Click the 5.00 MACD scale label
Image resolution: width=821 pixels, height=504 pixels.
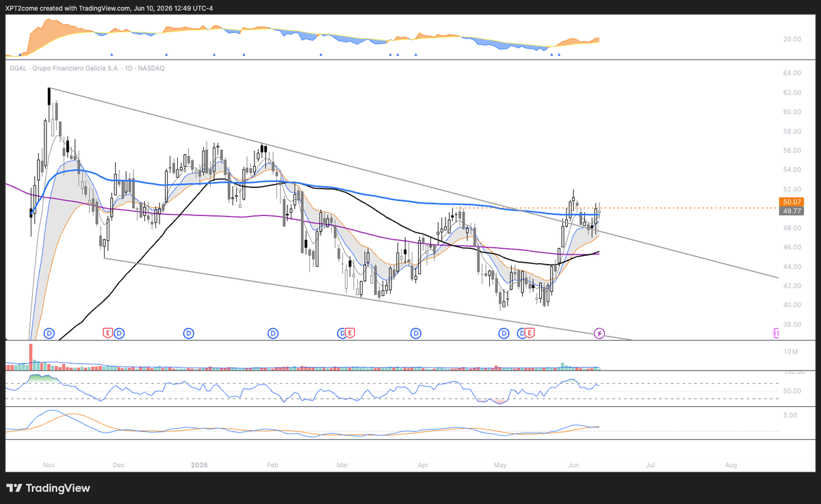[790, 415]
